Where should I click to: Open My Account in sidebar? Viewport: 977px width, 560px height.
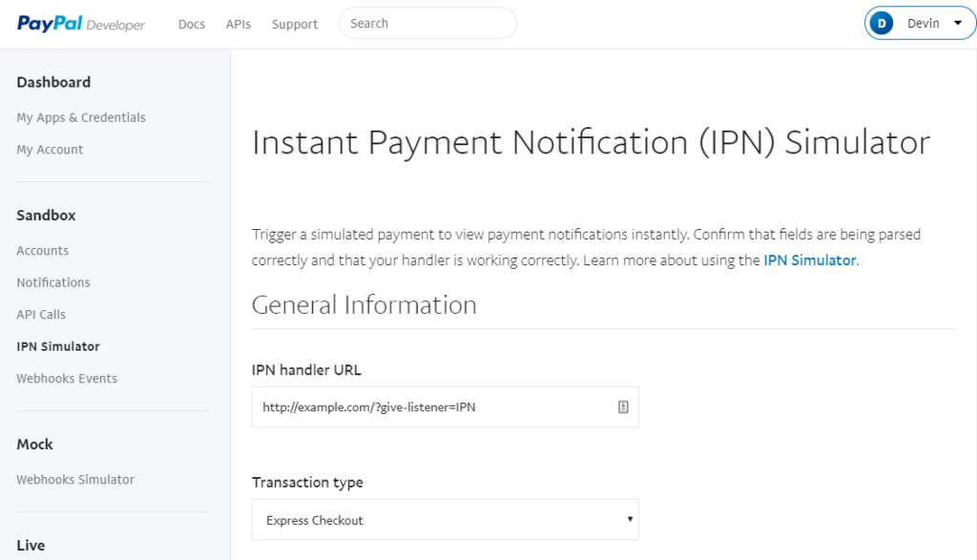50,150
